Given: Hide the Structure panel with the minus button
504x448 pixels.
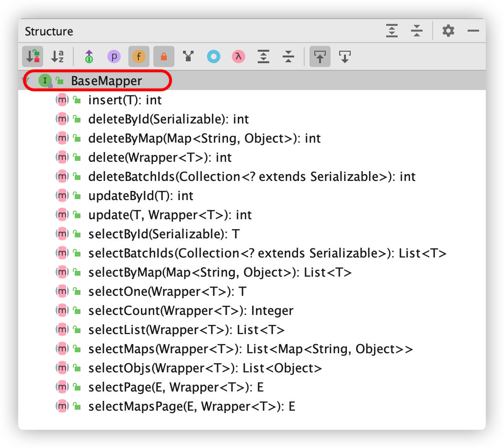Looking at the screenshot, I should pyautogui.click(x=473, y=31).
